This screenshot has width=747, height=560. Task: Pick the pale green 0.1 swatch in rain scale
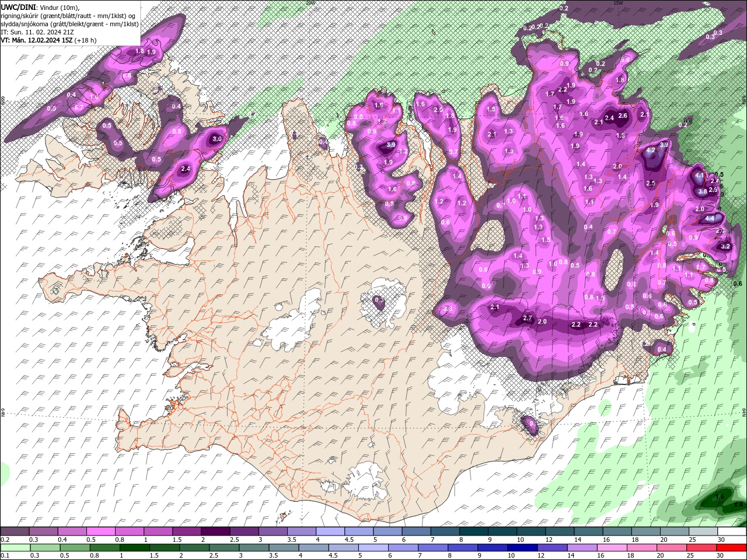[x=15, y=547]
